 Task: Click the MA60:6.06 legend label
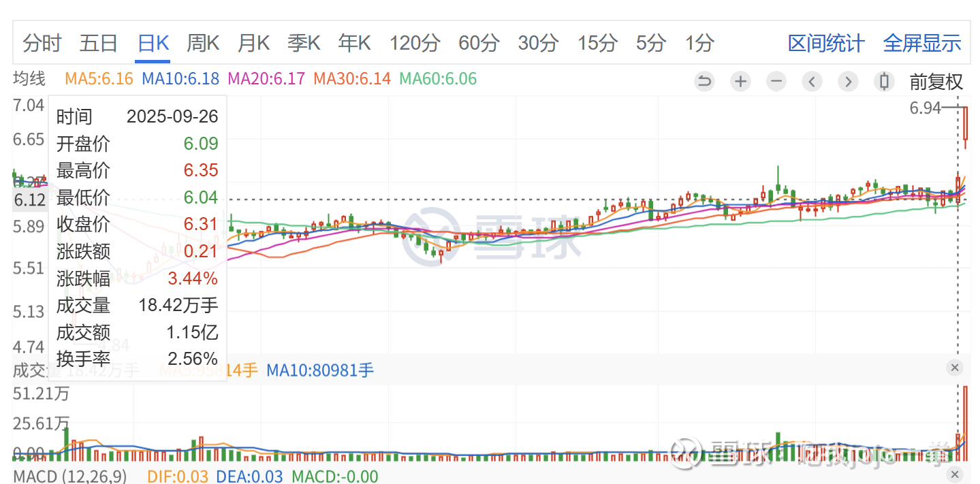coord(438,79)
